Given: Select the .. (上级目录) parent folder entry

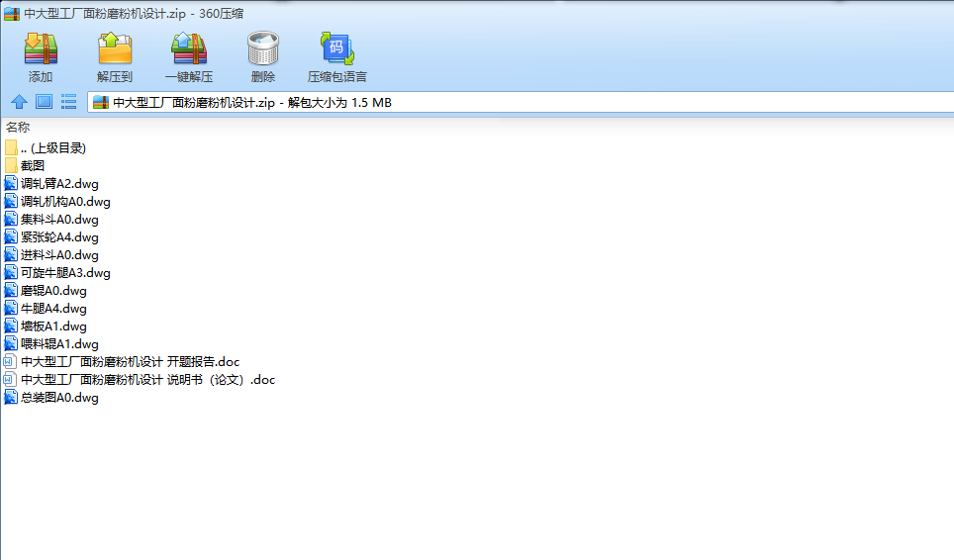Looking at the screenshot, I should [x=46, y=147].
